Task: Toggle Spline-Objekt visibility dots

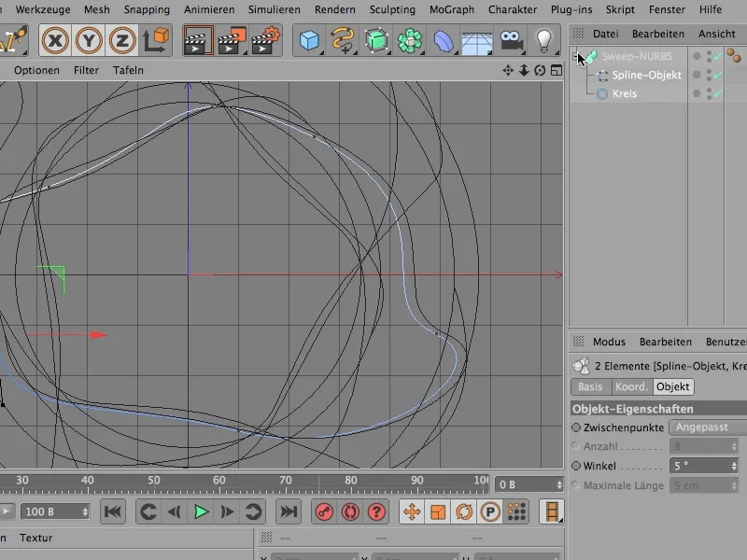Action: point(710,75)
